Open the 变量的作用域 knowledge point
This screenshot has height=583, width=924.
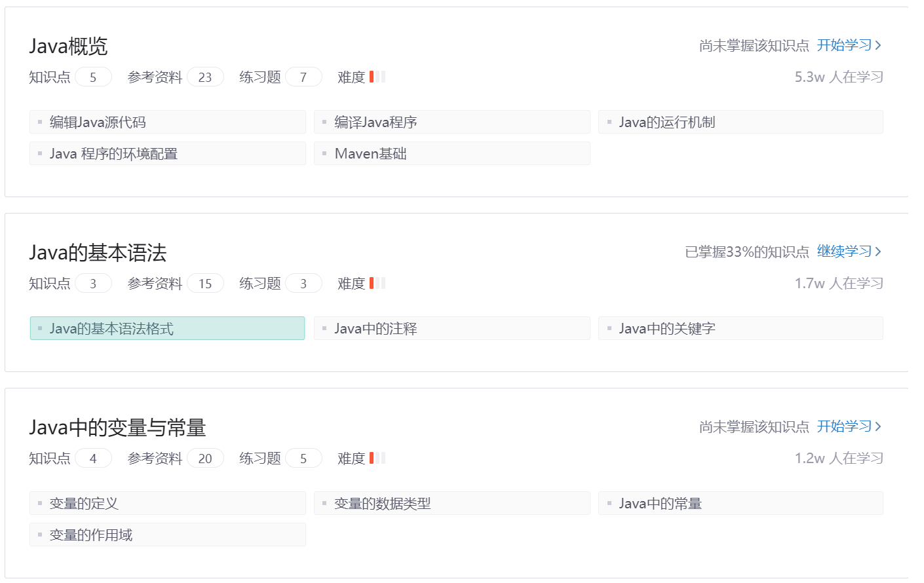click(x=168, y=535)
